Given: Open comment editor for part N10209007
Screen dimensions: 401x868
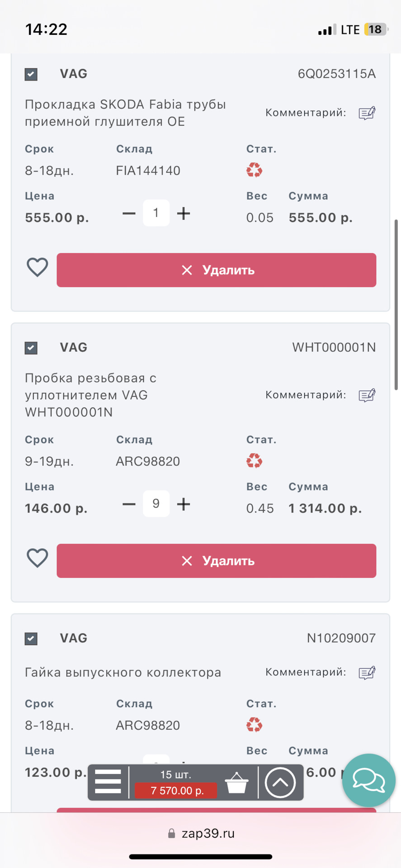Looking at the screenshot, I should point(367,673).
